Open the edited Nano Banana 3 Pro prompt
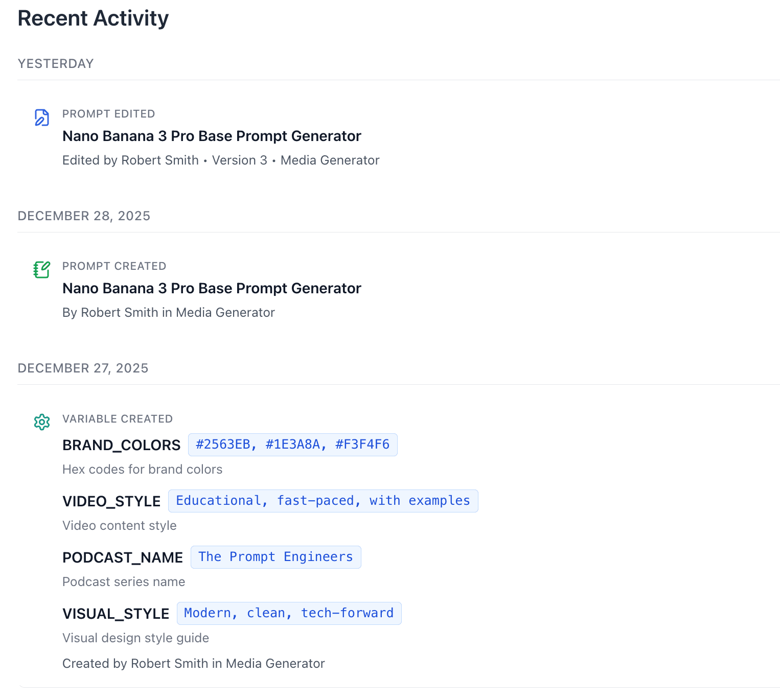 click(212, 136)
